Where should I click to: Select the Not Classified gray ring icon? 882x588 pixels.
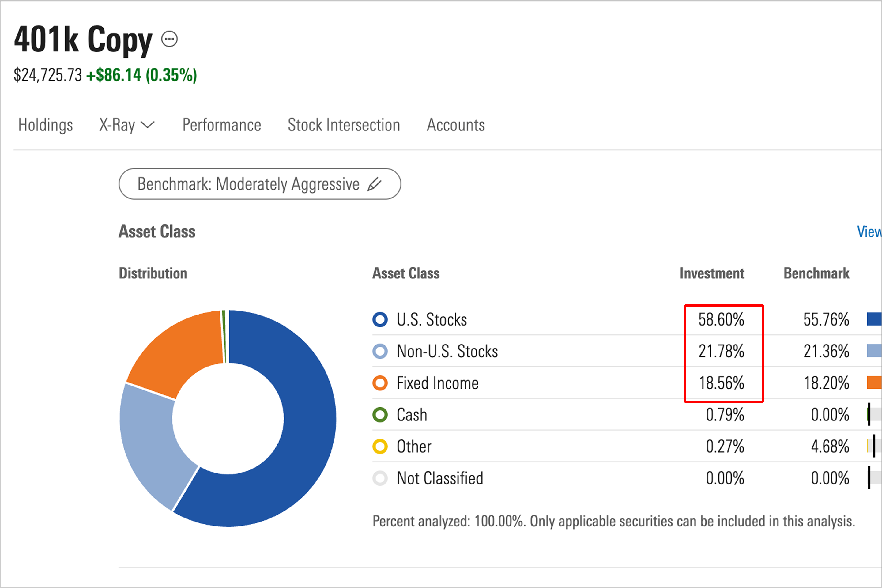[380, 478]
